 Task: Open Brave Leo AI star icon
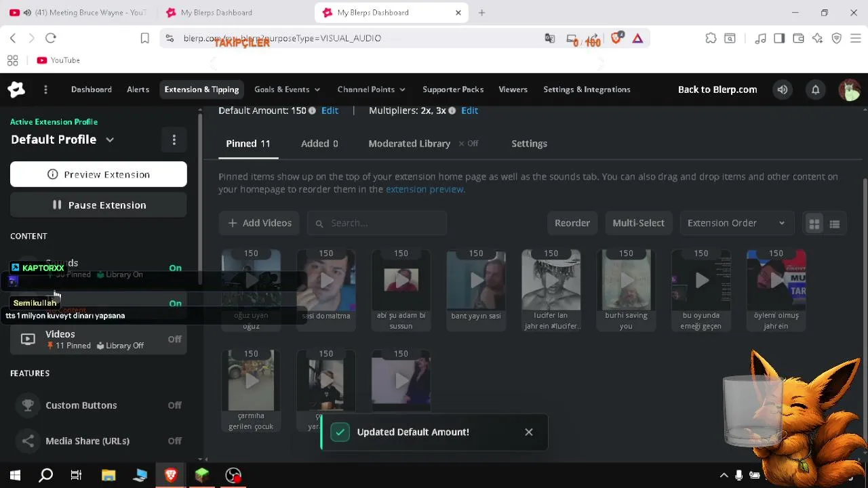[x=817, y=38]
